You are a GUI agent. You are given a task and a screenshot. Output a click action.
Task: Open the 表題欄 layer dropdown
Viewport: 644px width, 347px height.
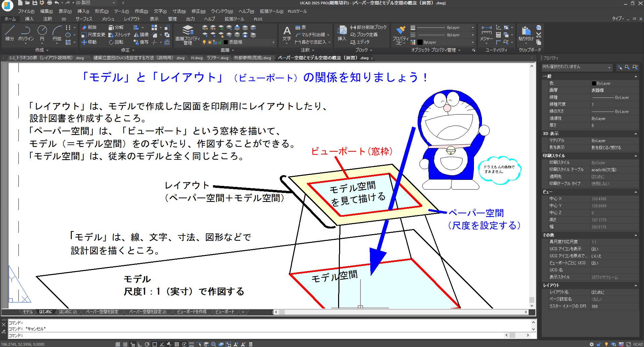[x=273, y=42]
